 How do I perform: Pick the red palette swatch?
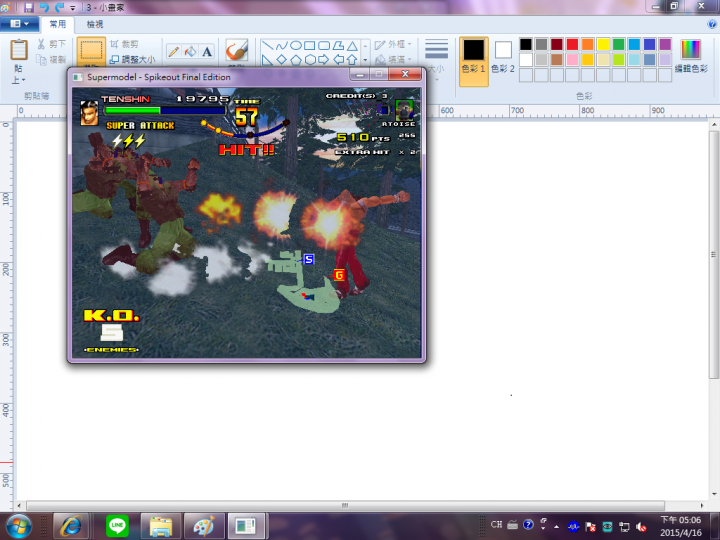click(572, 44)
